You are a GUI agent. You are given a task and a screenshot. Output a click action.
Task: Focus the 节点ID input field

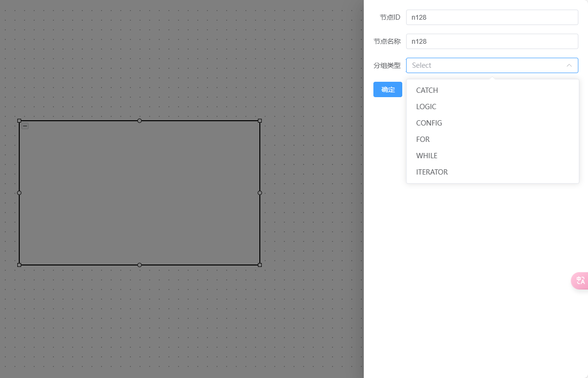[x=492, y=17]
